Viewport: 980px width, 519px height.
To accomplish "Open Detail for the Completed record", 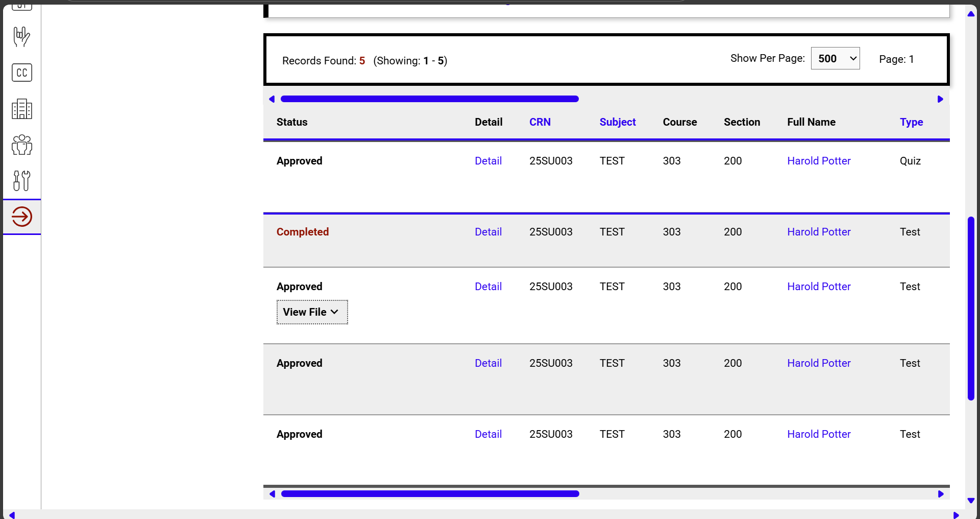I will pos(488,231).
